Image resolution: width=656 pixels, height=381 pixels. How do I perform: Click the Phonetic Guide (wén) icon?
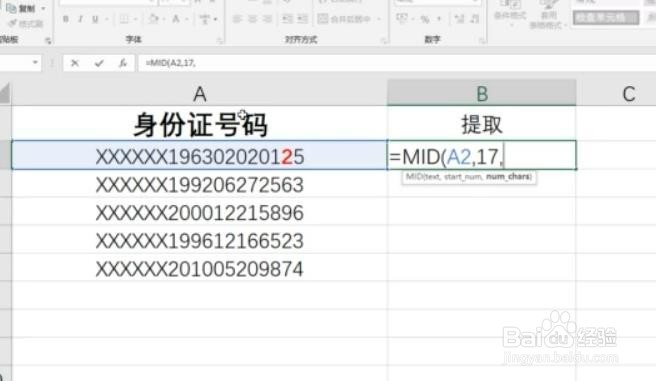pyautogui.click(x=205, y=19)
